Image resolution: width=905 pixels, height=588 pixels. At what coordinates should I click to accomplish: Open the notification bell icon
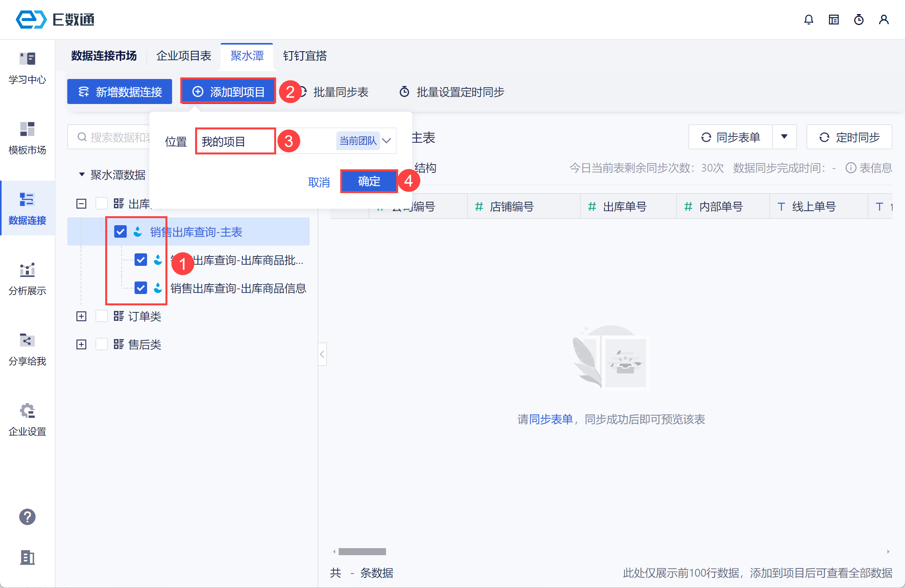pos(808,20)
